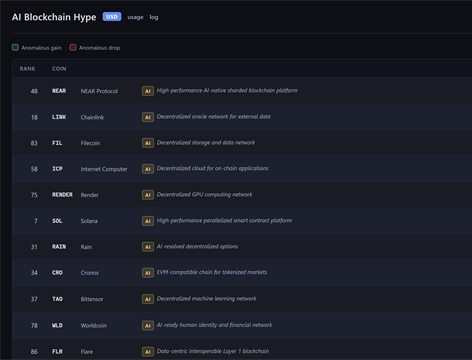Click 'Decentralized storage and data network' description
Screen dimensions: 472x360
click(x=206, y=143)
